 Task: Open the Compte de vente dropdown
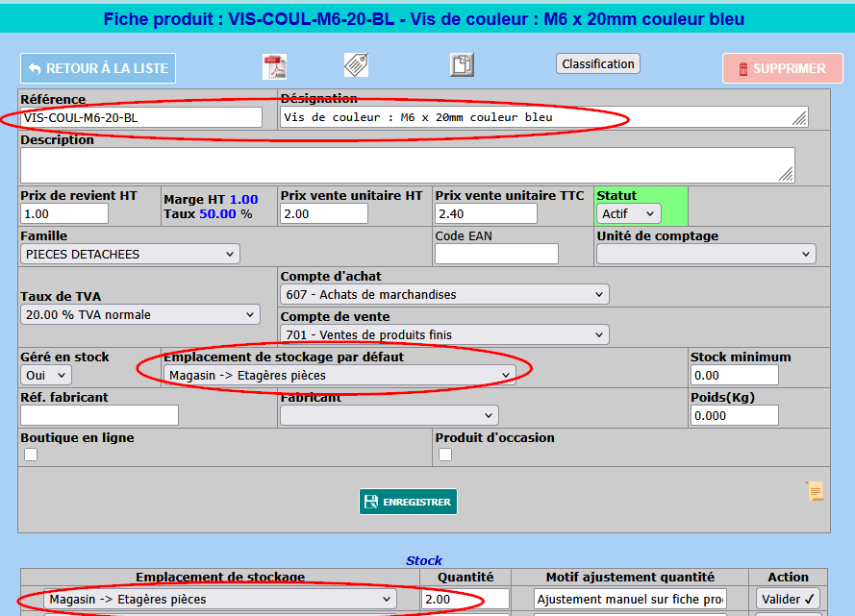[x=445, y=335]
